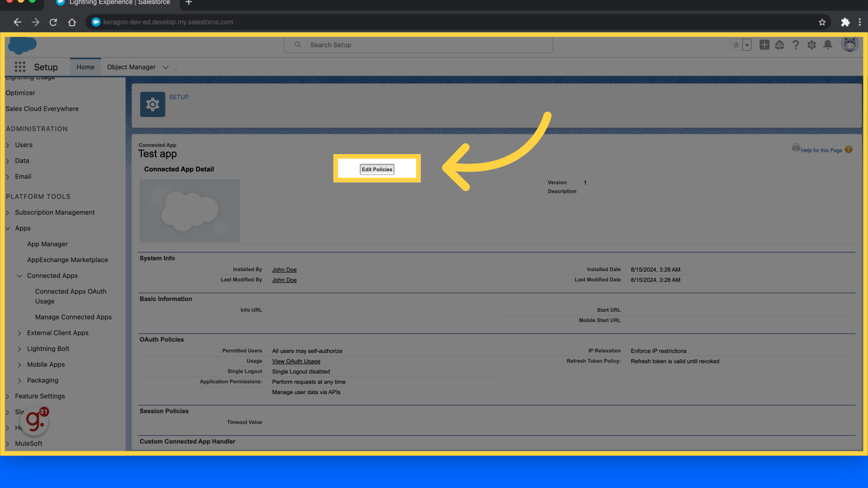
Task: Click the Test app cloud logo thumbnail
Action: [x=190, y=211]
